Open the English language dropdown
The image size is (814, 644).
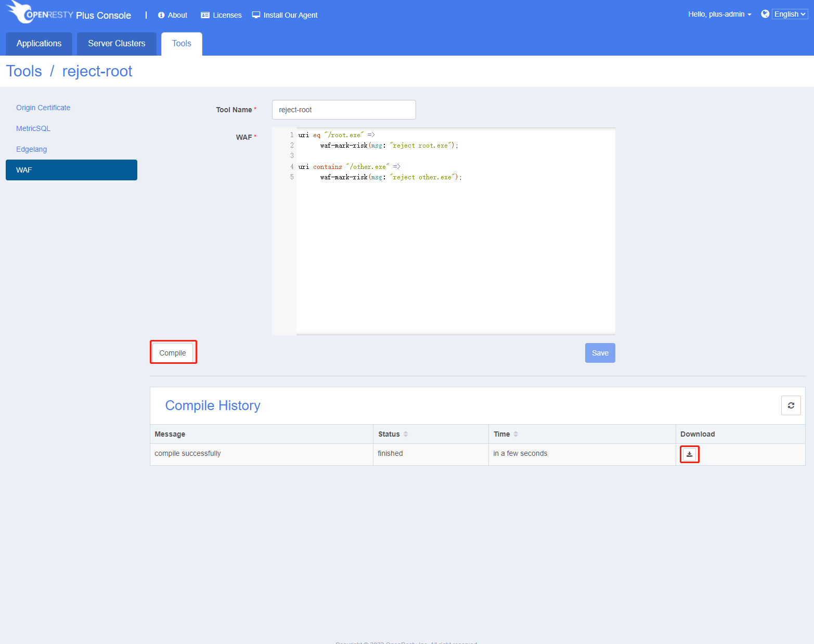pyautogui.click(x=790, y=14)
